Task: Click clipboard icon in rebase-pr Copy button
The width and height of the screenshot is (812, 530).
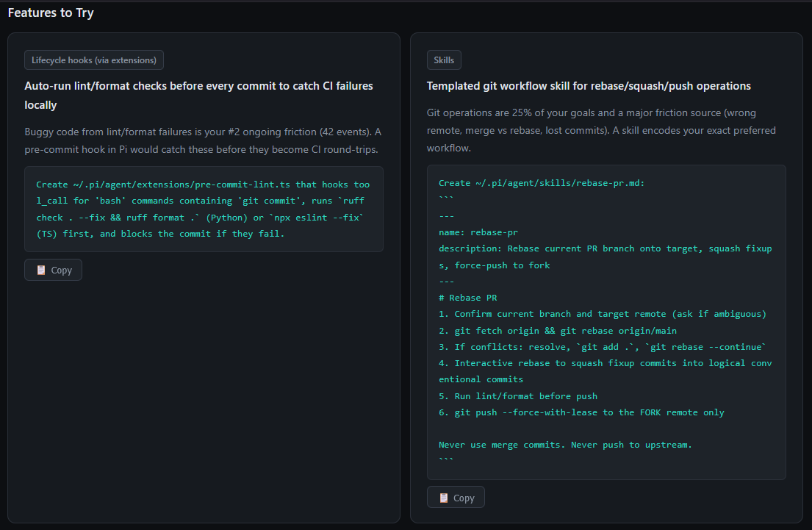Action: coord(444,498)
